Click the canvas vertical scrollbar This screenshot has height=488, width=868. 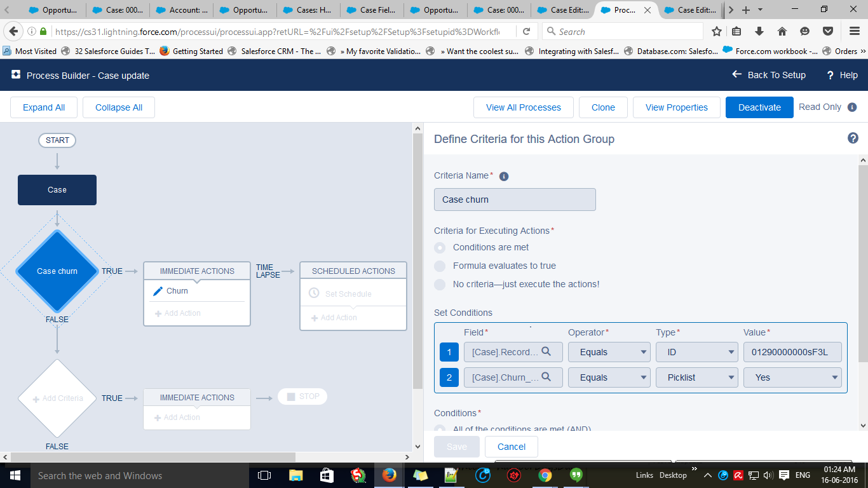(417, 261)
